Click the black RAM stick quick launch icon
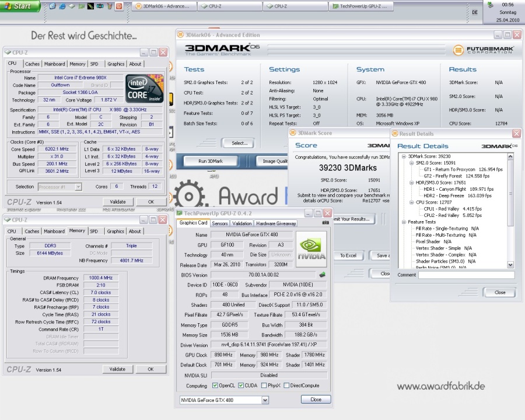This screenshot has width=525, height=420. point(90,6)
